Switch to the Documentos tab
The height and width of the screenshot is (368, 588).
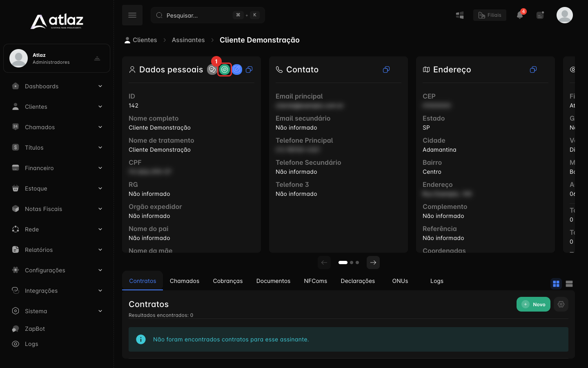point(273,281)
